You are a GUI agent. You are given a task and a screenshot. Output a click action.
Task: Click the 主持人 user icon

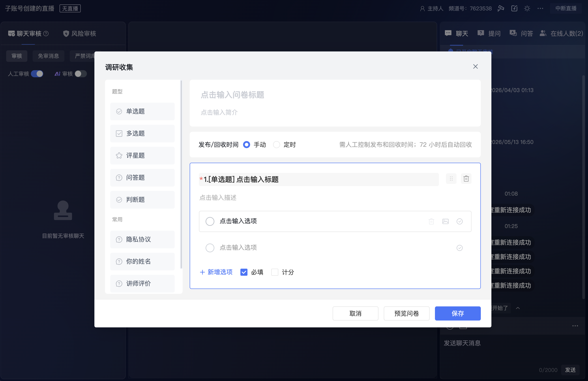pyautogui.click(x=422, y=9)
